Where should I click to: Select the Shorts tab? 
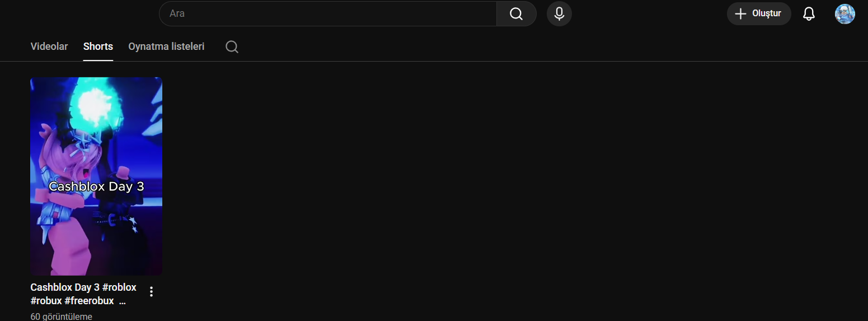(98, 46)
